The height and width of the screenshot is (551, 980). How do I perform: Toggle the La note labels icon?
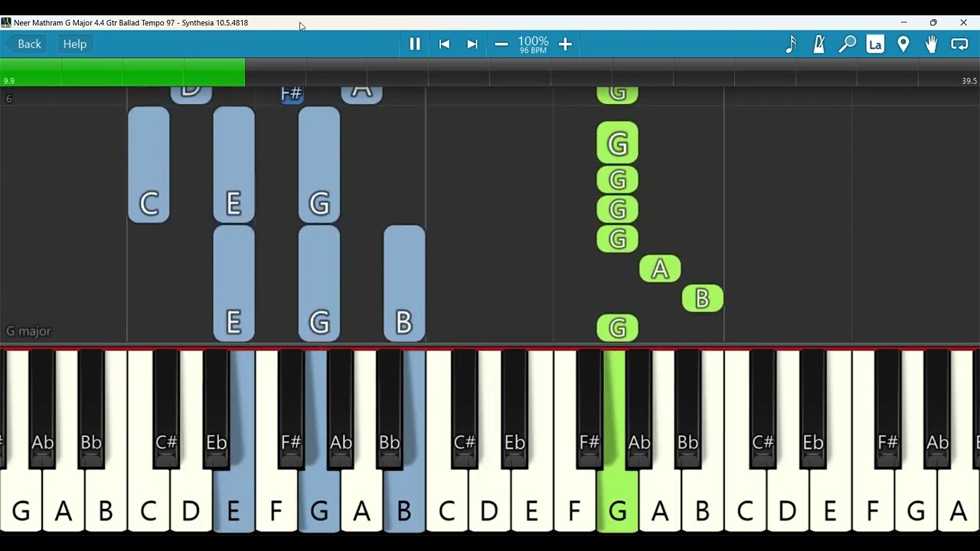pos(875,44)
